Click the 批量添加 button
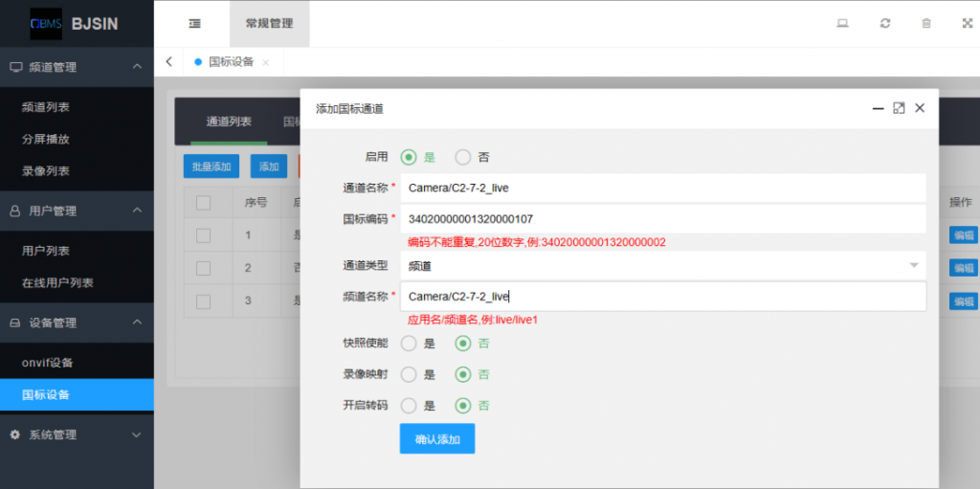 pyautogui.click(x=211, y=167)
